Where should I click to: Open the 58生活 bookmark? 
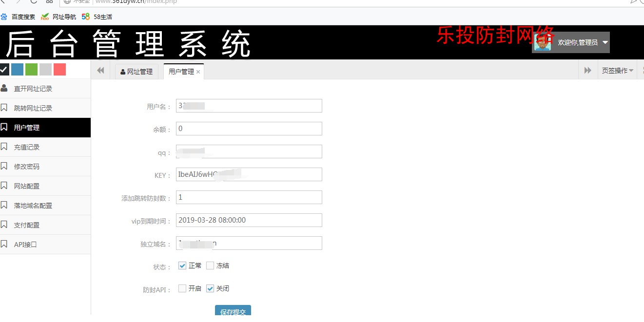[x=97, y=17]
